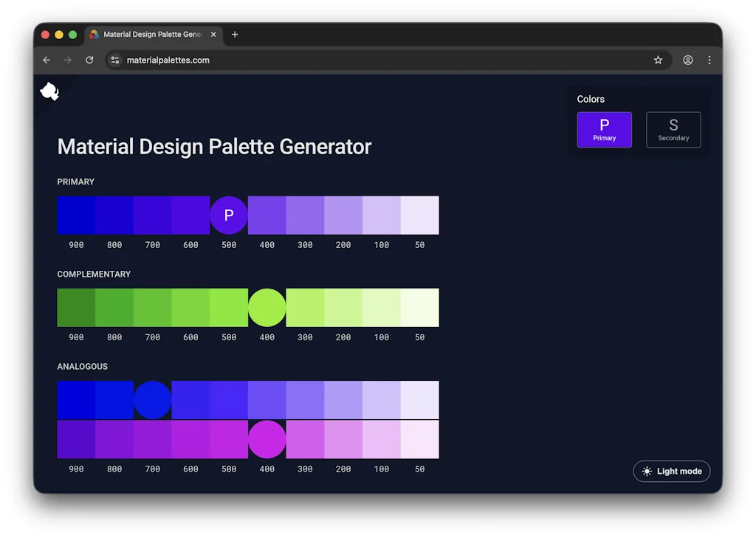Click the site permissions icon in the address bar
This screenshot has width=756, height=538.
115,60
